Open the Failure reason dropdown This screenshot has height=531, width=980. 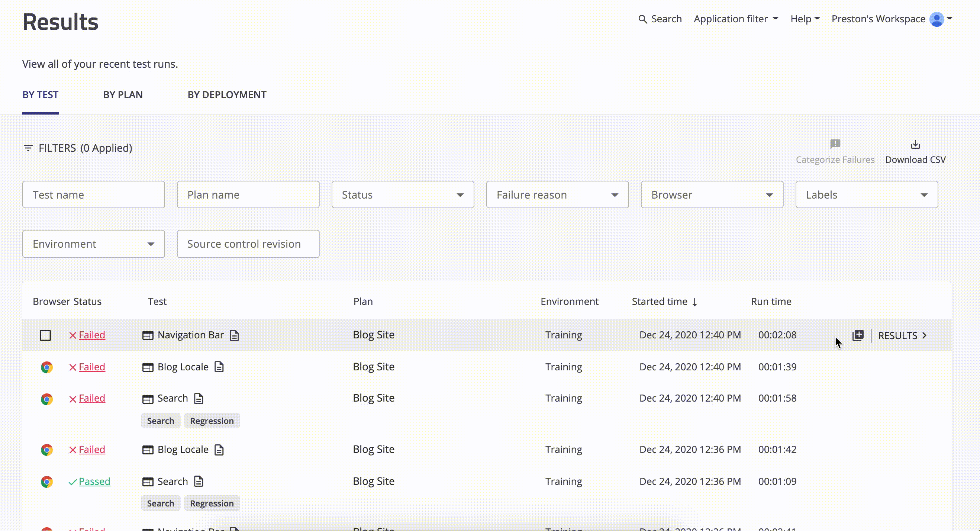tap(557, 194)
